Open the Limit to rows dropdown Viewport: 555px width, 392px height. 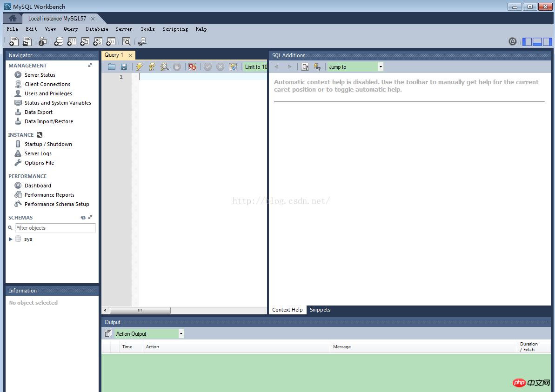click(255, 66)
